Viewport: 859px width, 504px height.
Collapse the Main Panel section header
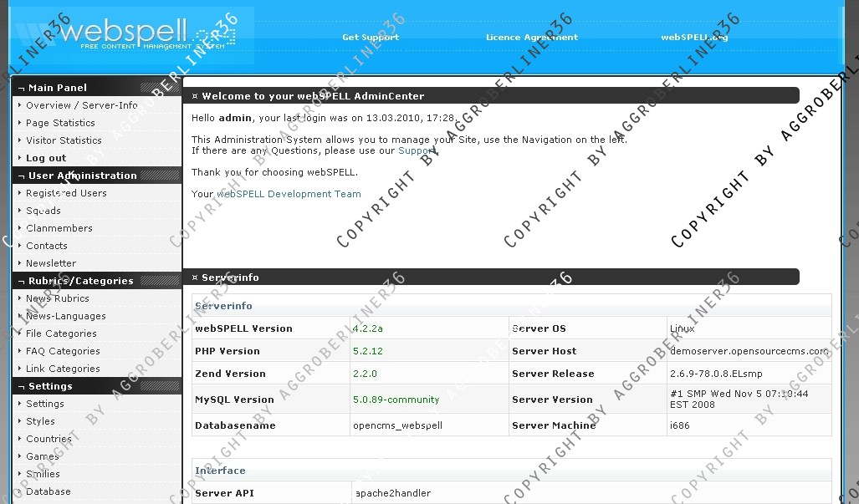tap(58, 88)
